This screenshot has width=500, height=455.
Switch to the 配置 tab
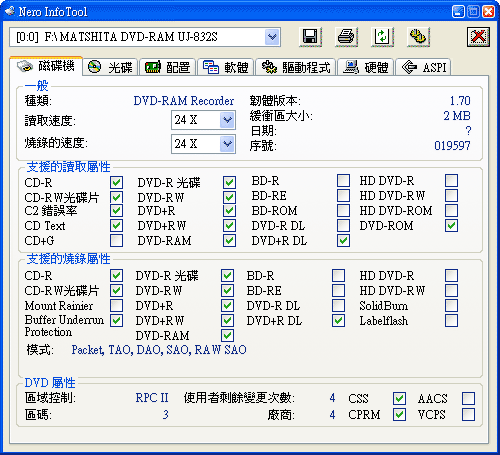168,67
